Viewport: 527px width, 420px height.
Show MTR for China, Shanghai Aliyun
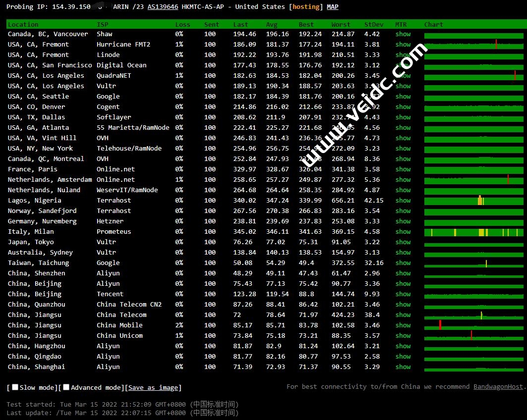(x=403, y=367)
